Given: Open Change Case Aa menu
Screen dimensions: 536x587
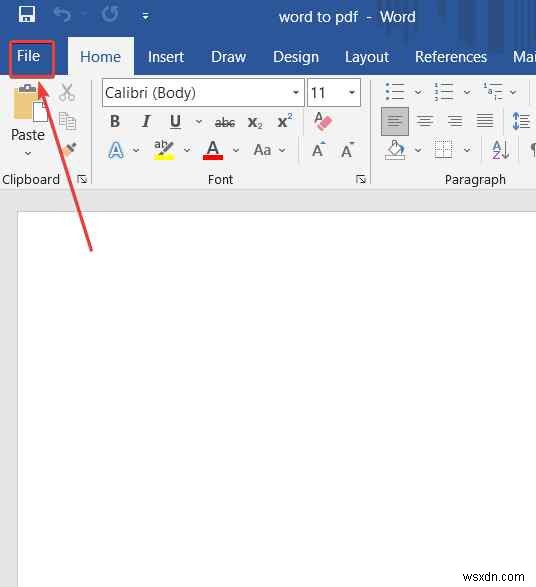Looking at the screenshot, I should pos(269,150).
